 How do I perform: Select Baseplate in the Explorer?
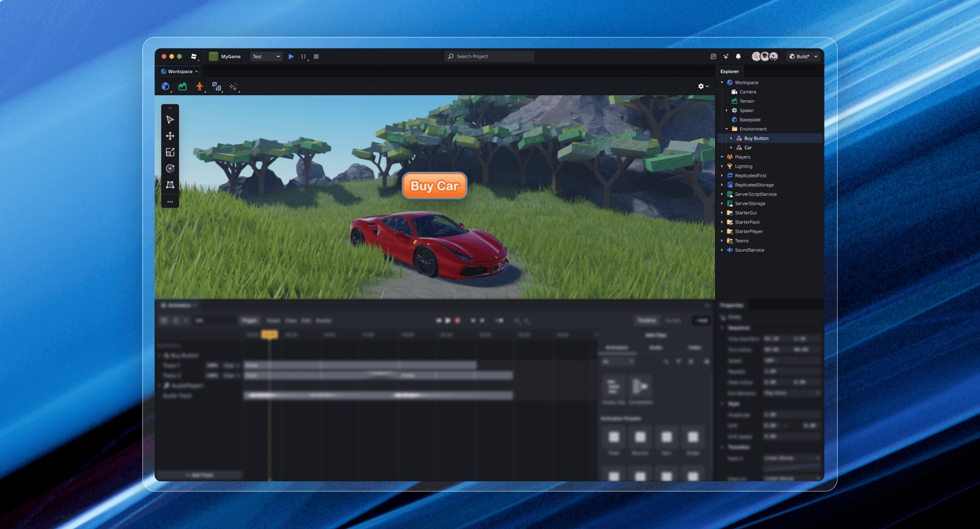[x=750, y=120]
